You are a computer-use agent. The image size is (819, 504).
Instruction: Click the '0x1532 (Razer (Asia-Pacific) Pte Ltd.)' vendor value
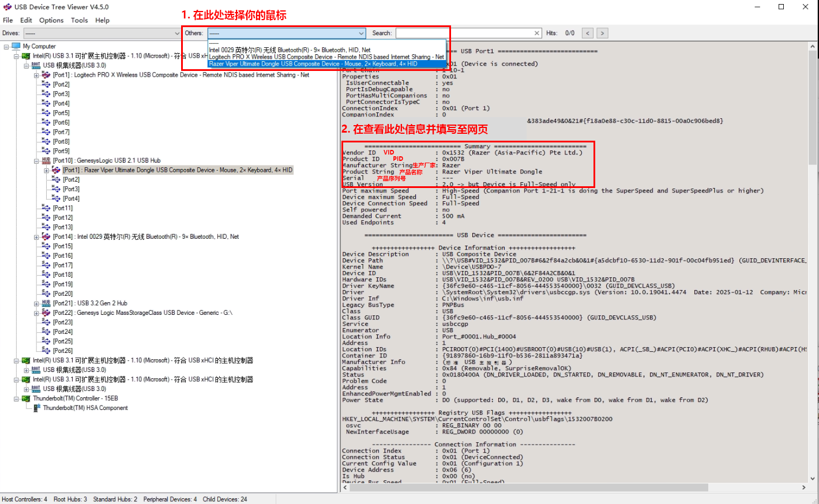(x=512, y=152)
